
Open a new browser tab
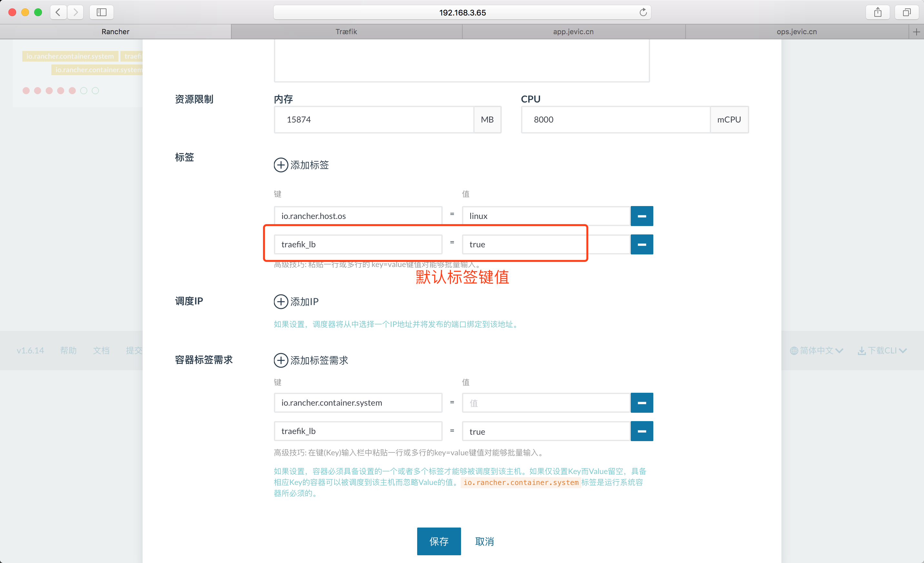[x=916, y=32]
